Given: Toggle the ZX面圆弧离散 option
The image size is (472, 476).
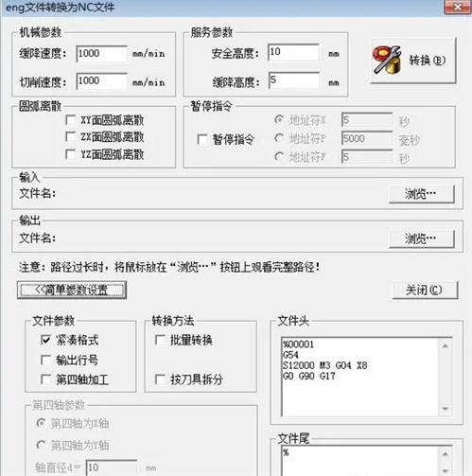Looking at the screenshot, I should [x=70, y=136].
